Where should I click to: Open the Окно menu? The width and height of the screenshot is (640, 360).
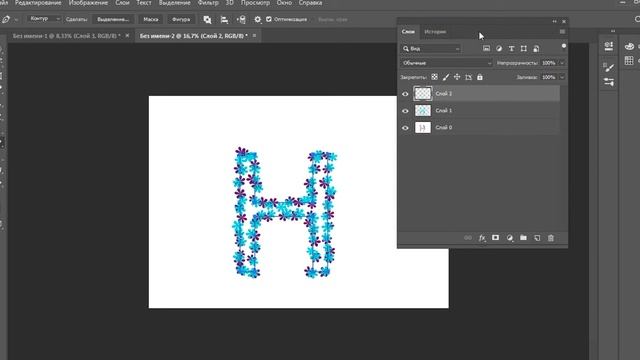(x=284, y=3)
